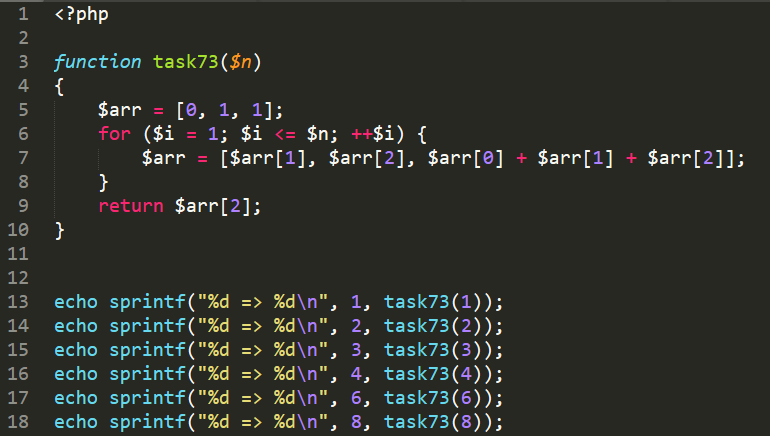Screen dimensions: 770x436
Task: Click the italic function keyword
Action: click(x=97, y=62)
